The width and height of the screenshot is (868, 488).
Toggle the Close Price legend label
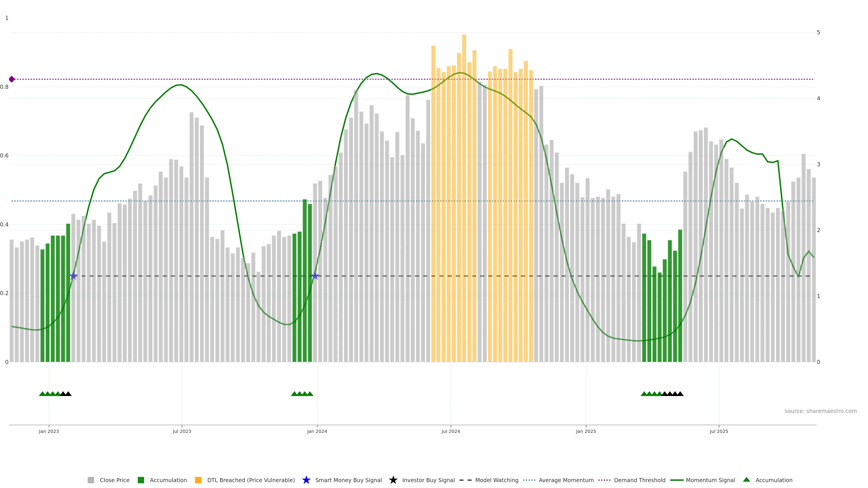click(115, 480)
